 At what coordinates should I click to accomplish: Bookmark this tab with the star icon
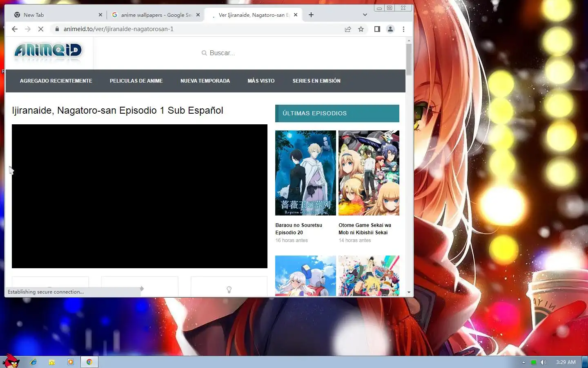coord(361,29)
